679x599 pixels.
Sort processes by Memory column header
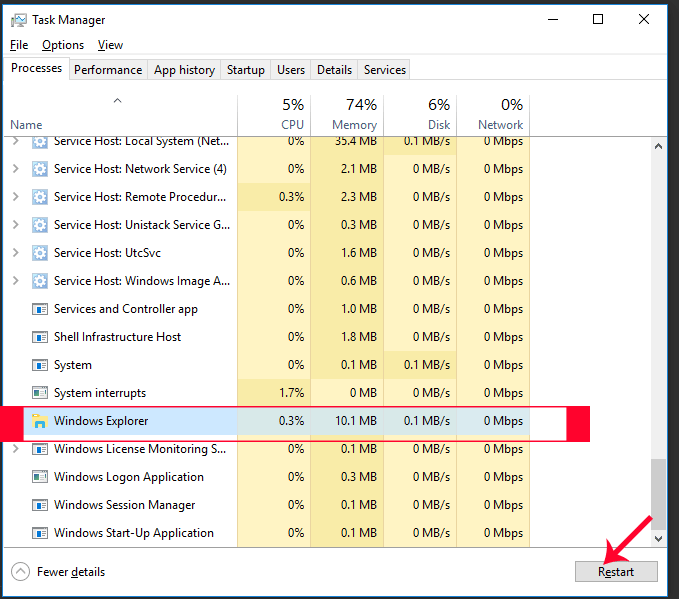point(347,115)
